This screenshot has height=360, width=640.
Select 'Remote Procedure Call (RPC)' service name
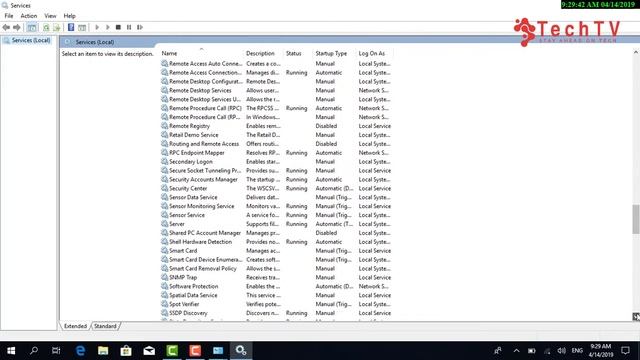pos(205,108)
